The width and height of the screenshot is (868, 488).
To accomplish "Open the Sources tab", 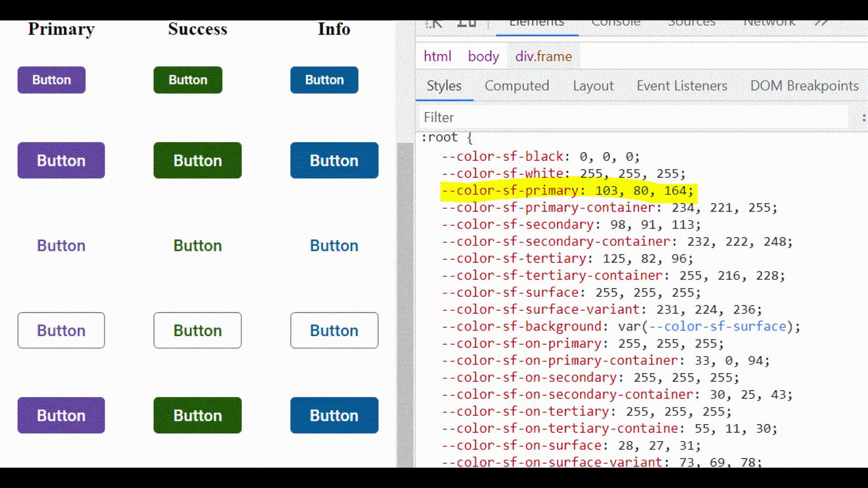I will tap(691, 24).
